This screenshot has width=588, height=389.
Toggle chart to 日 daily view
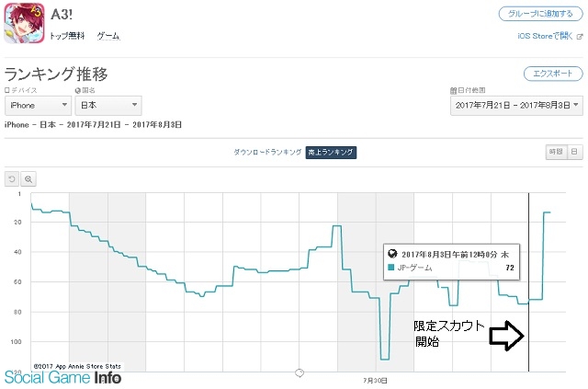(x=574, y=152)
